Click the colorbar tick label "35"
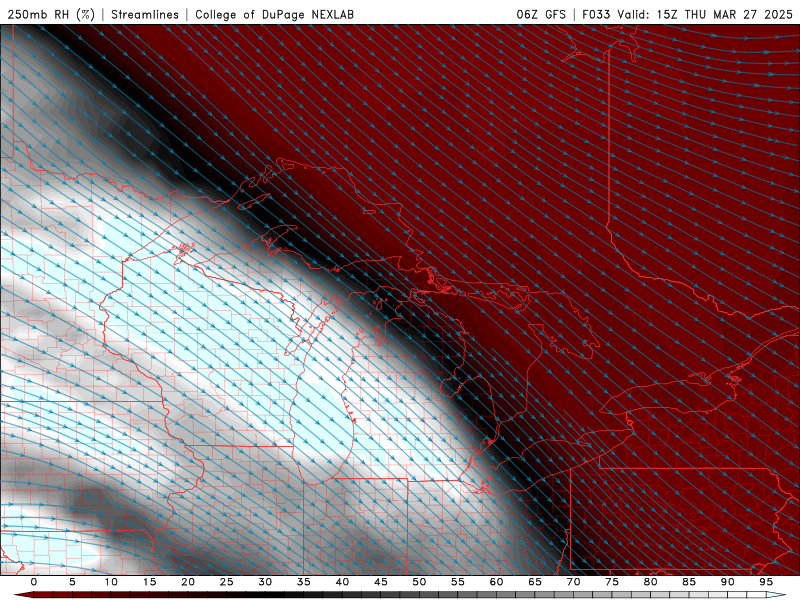 click(304, 582)
